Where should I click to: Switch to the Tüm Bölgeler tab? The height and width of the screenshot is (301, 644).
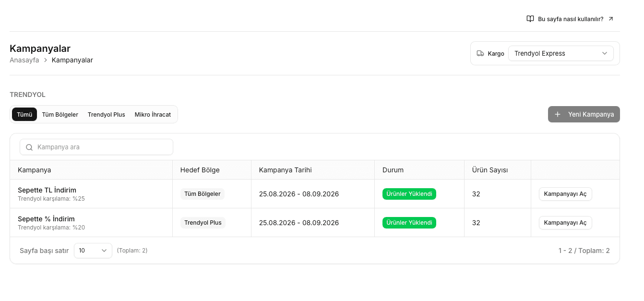click(x=60, y=114)
